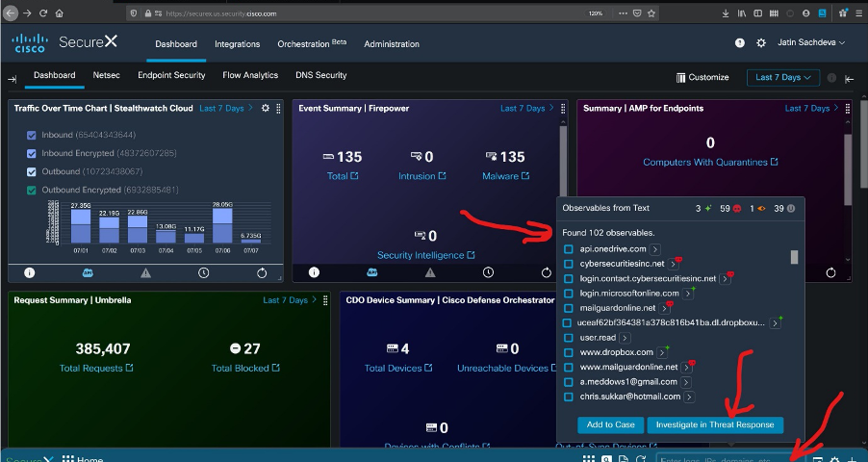View warnings triangle on Stealthwatch tile
This screenshot has width=868, height=462.
[x=145, y=272]
